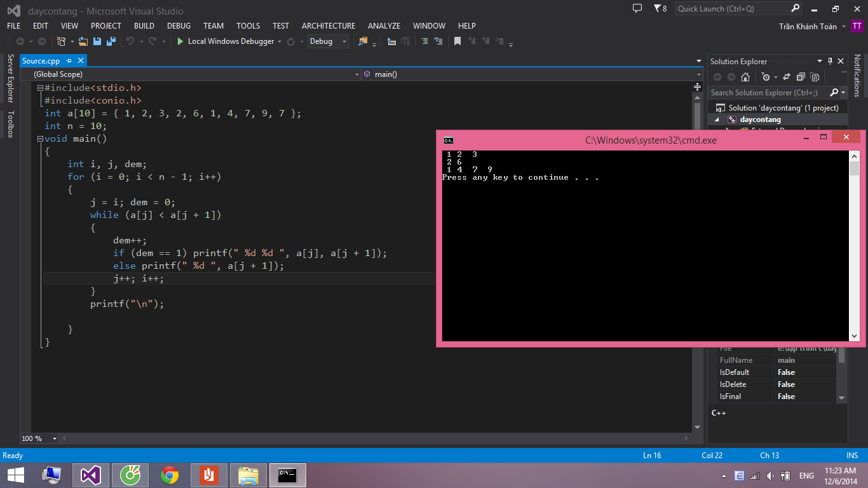Click the search magnifier in Solution Explorer

(834, 93)
